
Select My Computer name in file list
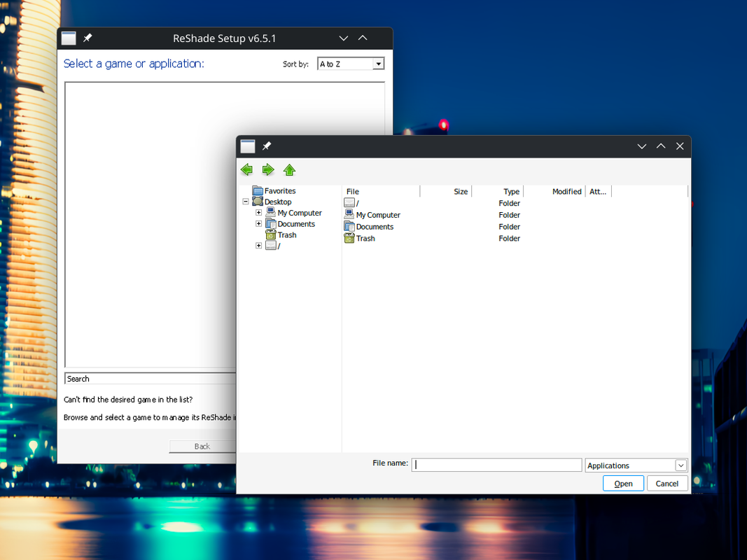click(x=378, y=215)
